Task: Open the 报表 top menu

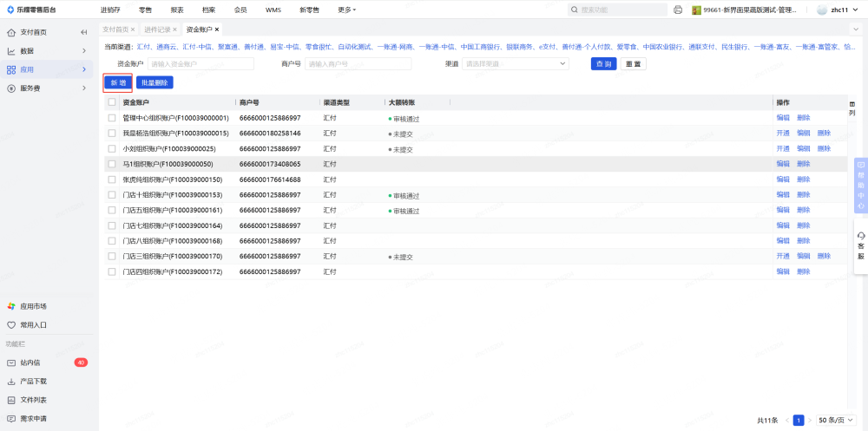Action: point(176,10)
